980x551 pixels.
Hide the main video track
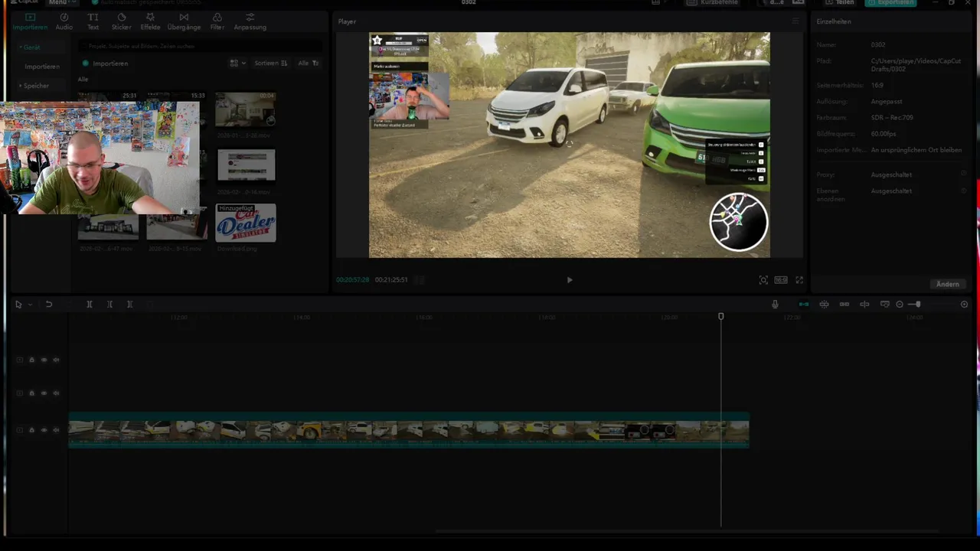tap(44, 430)
